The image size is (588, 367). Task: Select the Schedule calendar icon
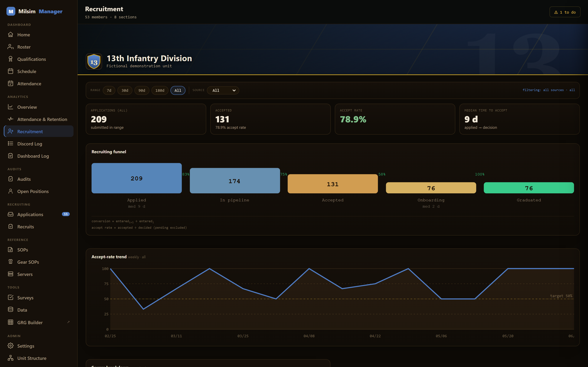tap(10, 71)
